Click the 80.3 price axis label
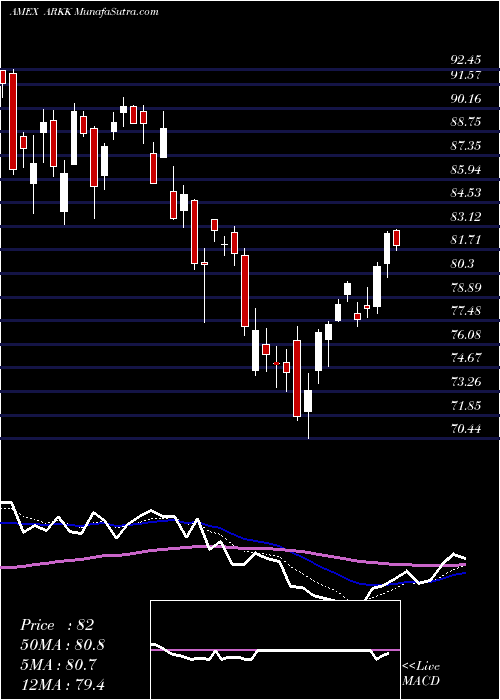The image size is (500, 700). [462, 264]
